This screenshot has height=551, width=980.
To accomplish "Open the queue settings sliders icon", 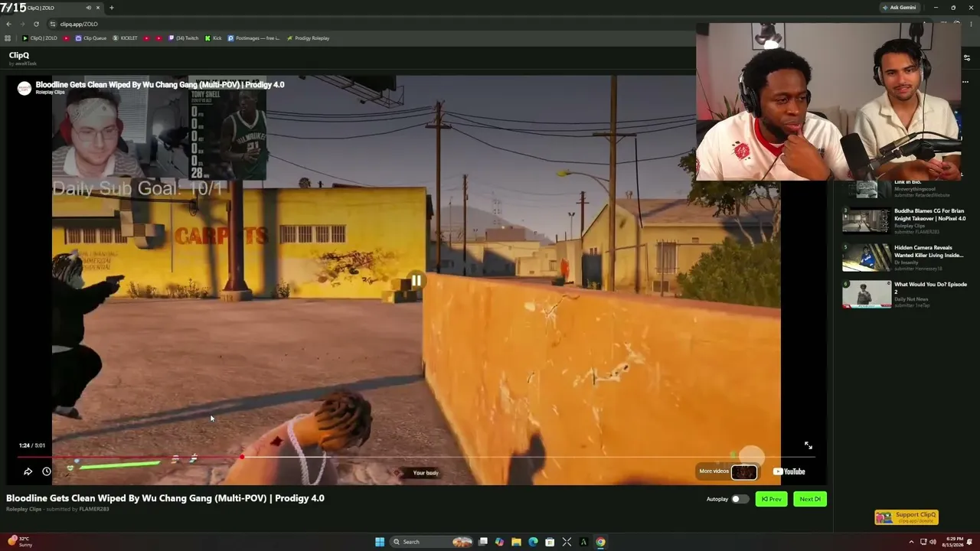I will 967,58.
